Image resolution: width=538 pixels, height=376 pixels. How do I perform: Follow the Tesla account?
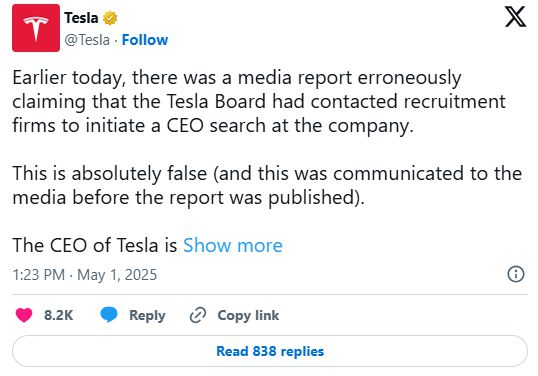coord(145,40)
